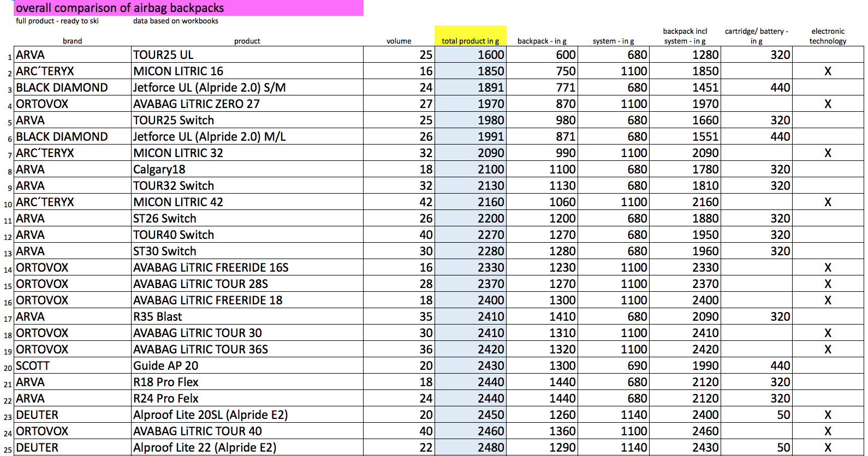Click the backpack incl system value 1551
This screenshot has width=868, height=456.
pyautogui.click(x=705, y=136)
